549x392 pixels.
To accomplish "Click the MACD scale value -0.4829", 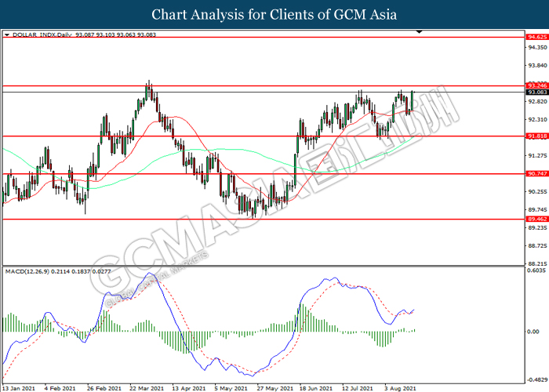I will point(537,379).
